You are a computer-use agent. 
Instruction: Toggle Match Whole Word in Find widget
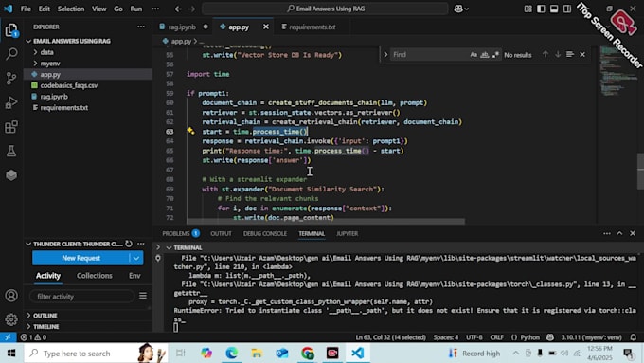485,54
